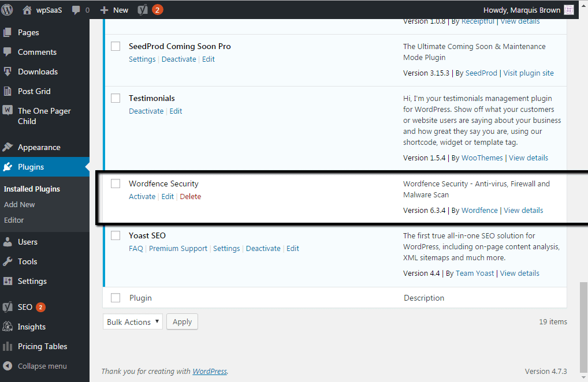Select Add New under Plugins
Viewport: 588px width, 382px height.
pos(20,204)
